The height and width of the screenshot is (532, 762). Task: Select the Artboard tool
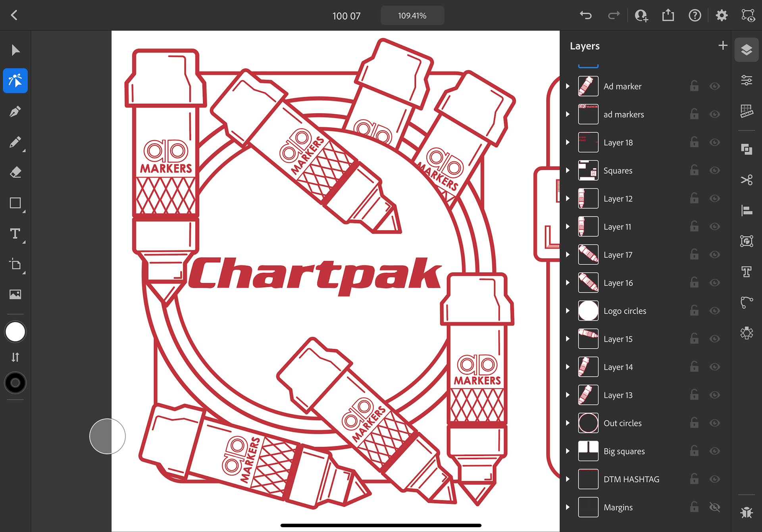coord(15,264)
